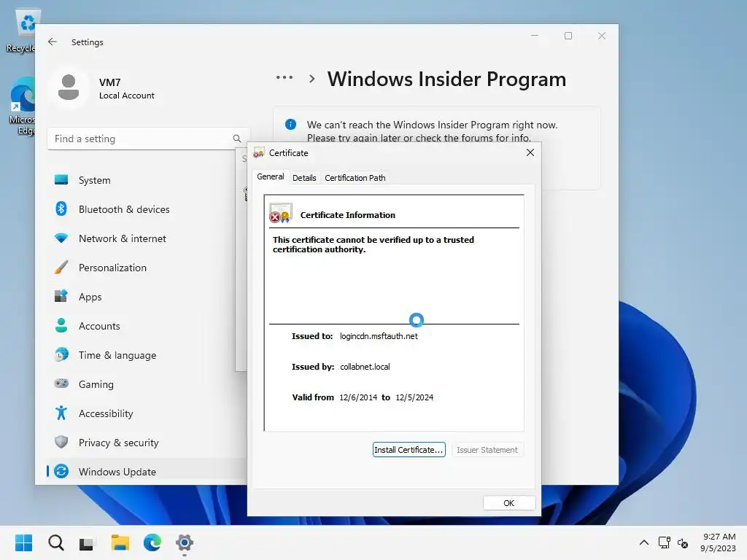Click the Gaming controller icon
The image size is (747, 560).
click(x=61, y=384)
